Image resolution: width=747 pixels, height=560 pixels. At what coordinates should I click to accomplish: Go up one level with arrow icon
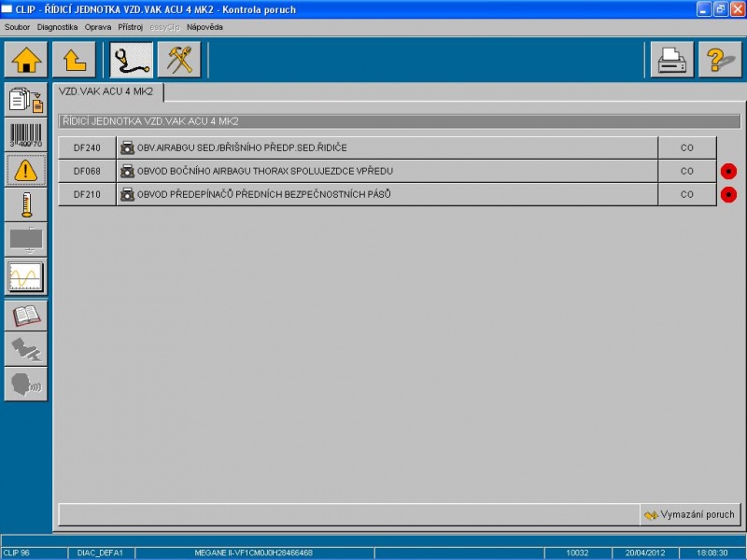point(74,60)
